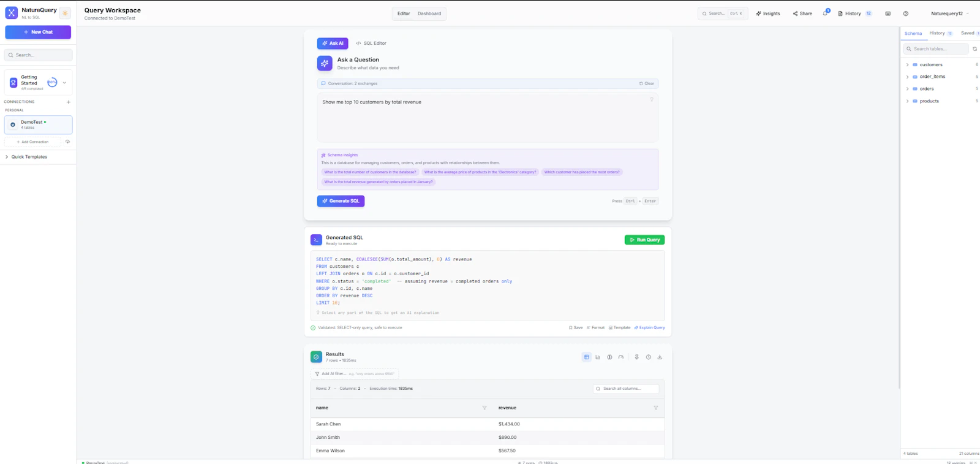Image resolution: width=980 pixels, height=464 pixels.
Task: Collapse the Getting Started checklist chevron
Action: 64,83
